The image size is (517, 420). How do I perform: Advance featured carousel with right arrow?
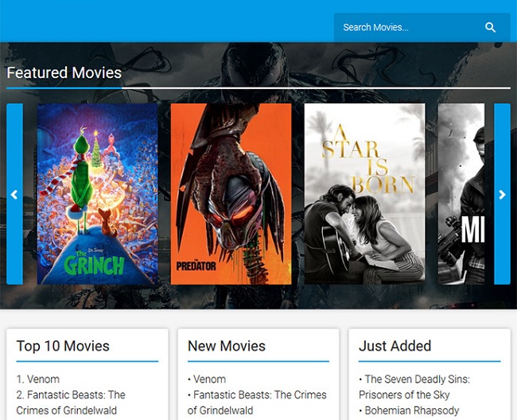click(502, 194)
